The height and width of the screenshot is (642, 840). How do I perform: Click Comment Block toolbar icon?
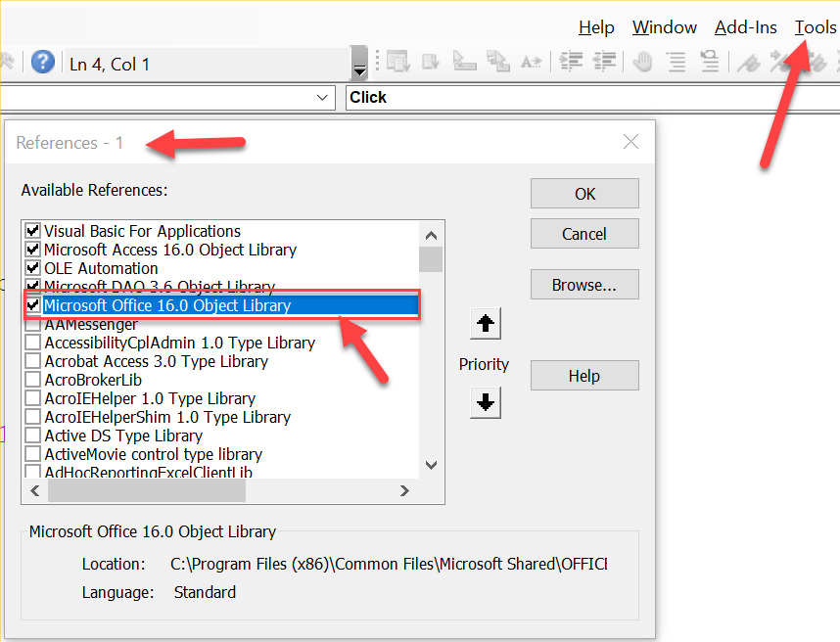[677, 62]
